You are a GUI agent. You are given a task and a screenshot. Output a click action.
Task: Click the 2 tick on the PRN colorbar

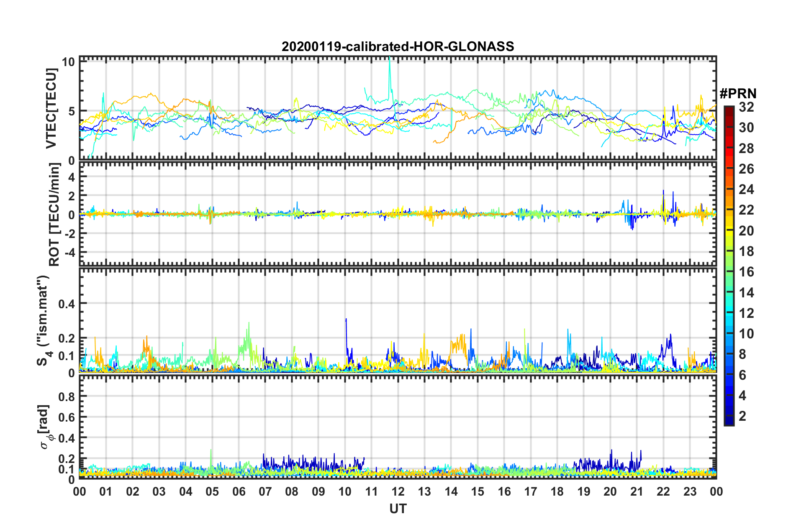(742, 416)
